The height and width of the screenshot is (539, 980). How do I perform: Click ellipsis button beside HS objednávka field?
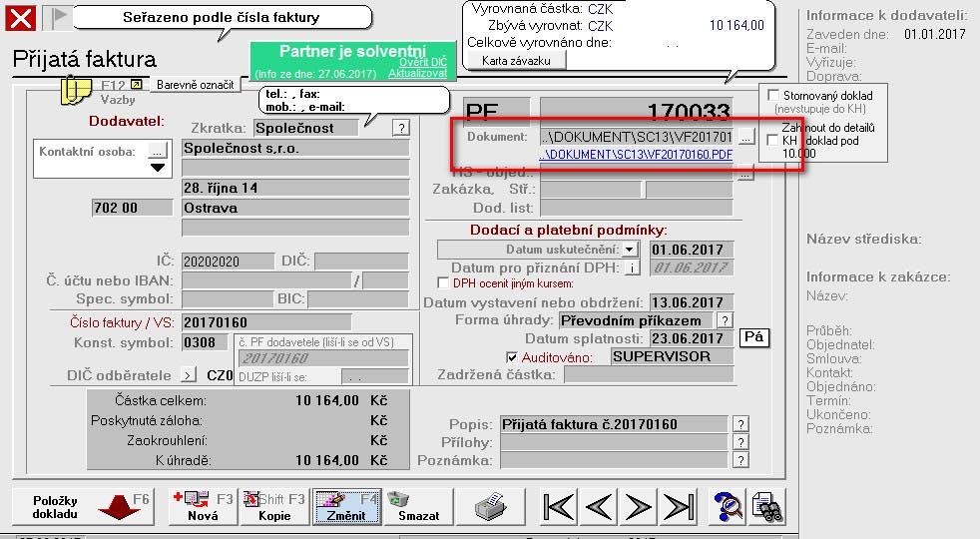[x=745, y=175]
